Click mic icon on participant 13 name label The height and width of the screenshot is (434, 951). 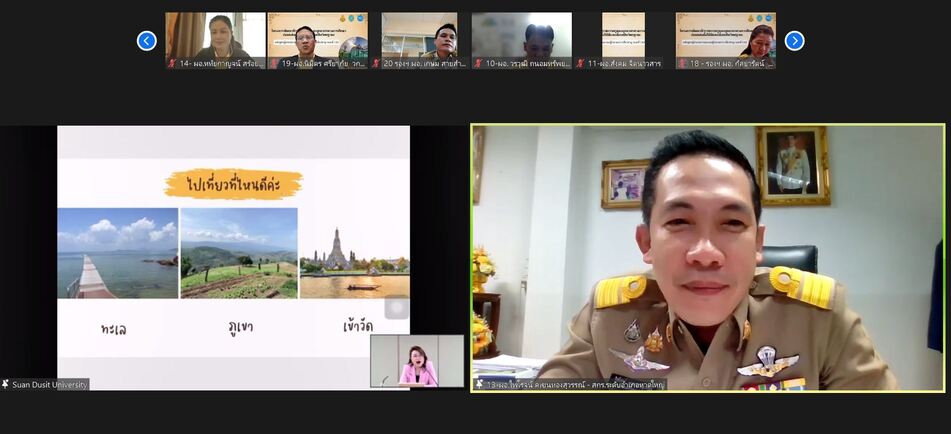479,384
